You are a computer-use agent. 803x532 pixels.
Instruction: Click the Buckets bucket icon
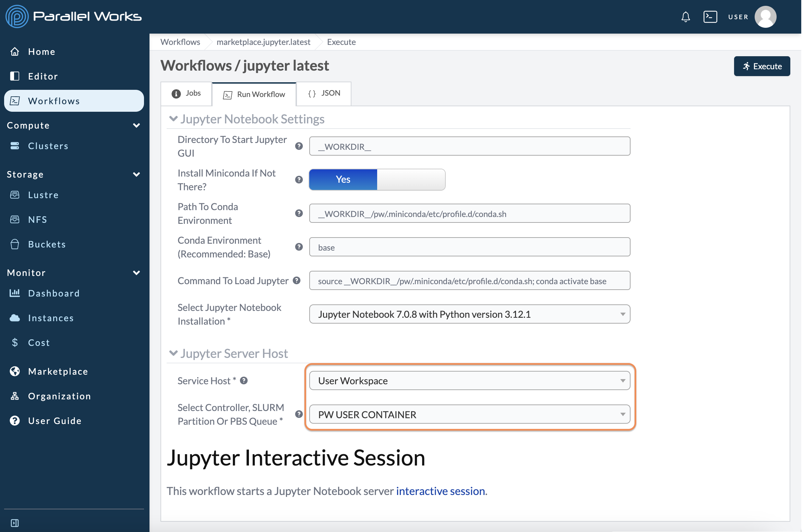pyautogui.click(x=15, y=244)
